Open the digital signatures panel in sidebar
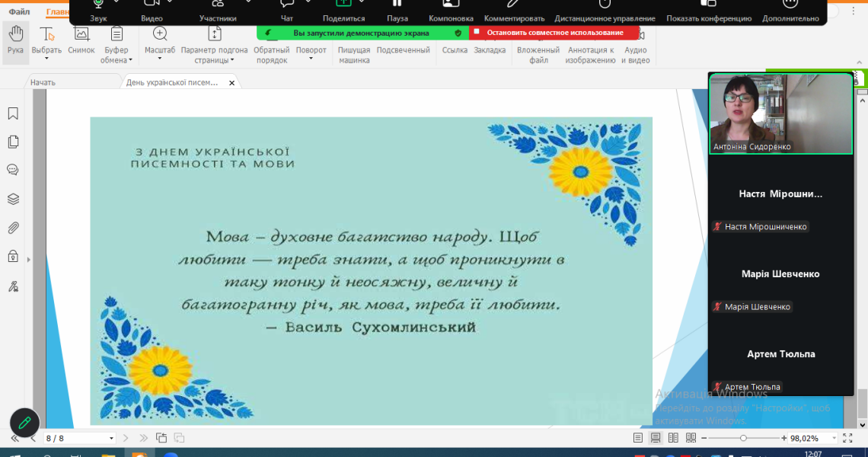The height and width of the screenshot is (457, 868). (13, 286)
